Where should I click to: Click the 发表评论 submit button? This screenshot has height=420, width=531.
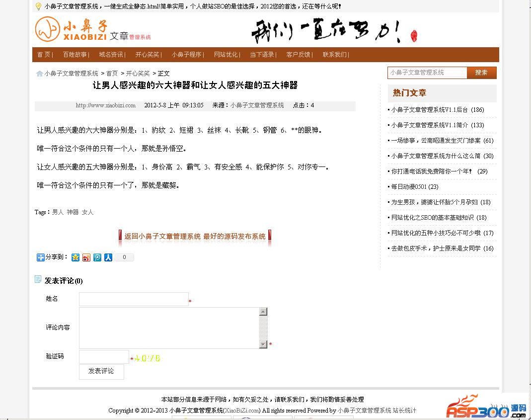pos(101,371)
